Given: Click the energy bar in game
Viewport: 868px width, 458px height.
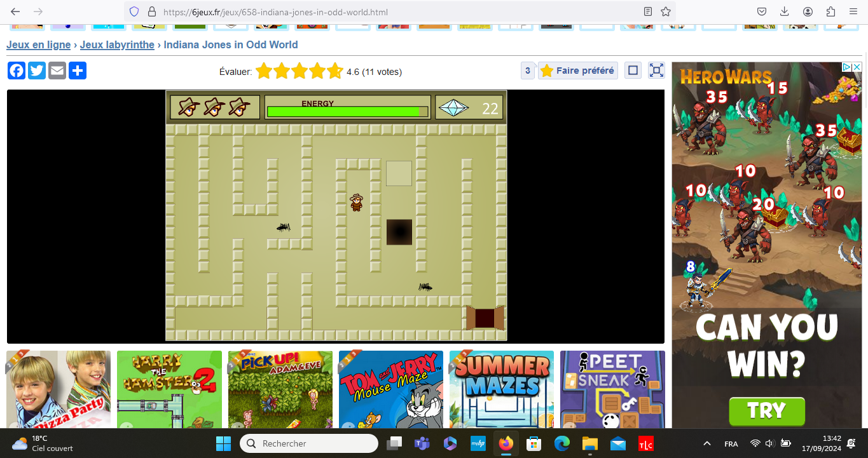Looking at the screenshot, I should click(347, 111).
